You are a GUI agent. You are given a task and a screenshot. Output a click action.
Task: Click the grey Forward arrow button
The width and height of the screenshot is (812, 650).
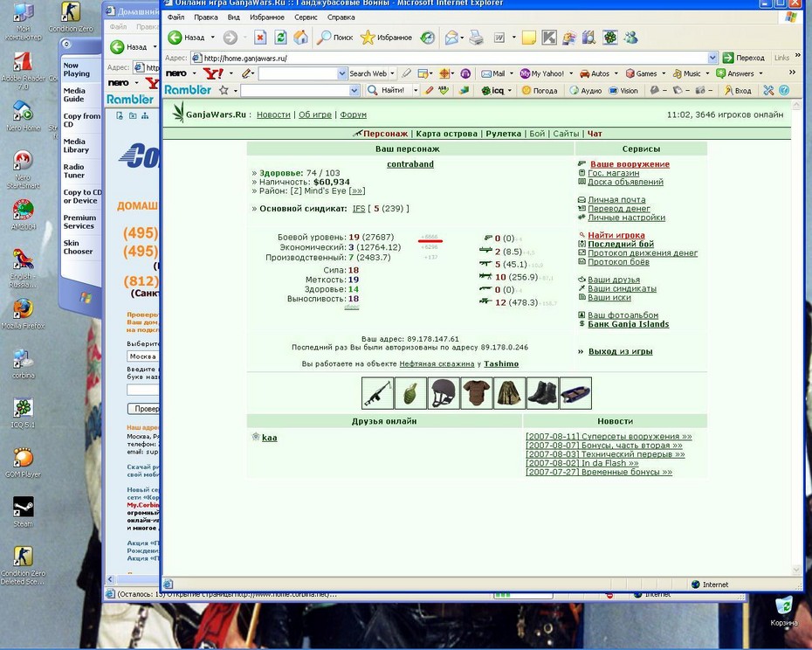pyautogui.click(x=231, y=38)
